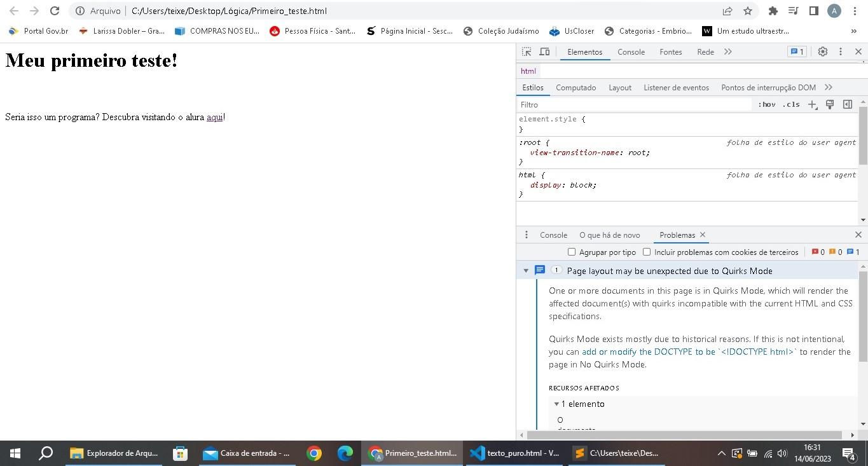Open the DevTools customize three-dot menu
The image size is (868, 466).
click(840, 52)
